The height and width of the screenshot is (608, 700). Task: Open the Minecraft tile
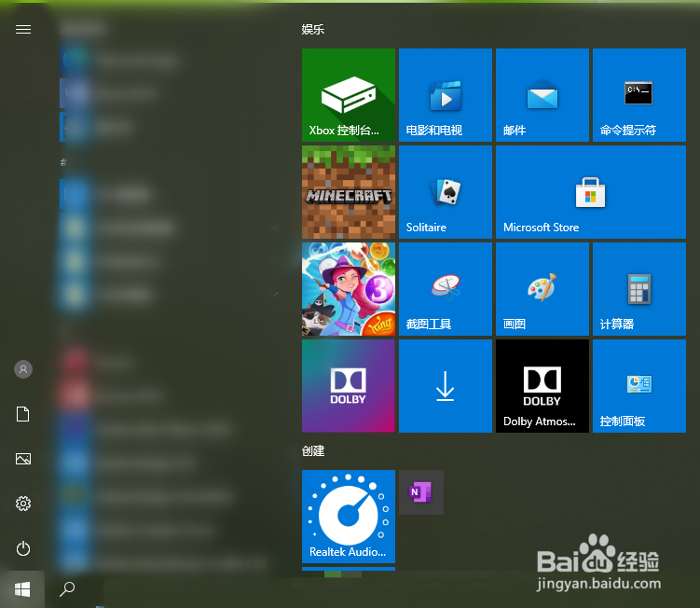[349, 192]
